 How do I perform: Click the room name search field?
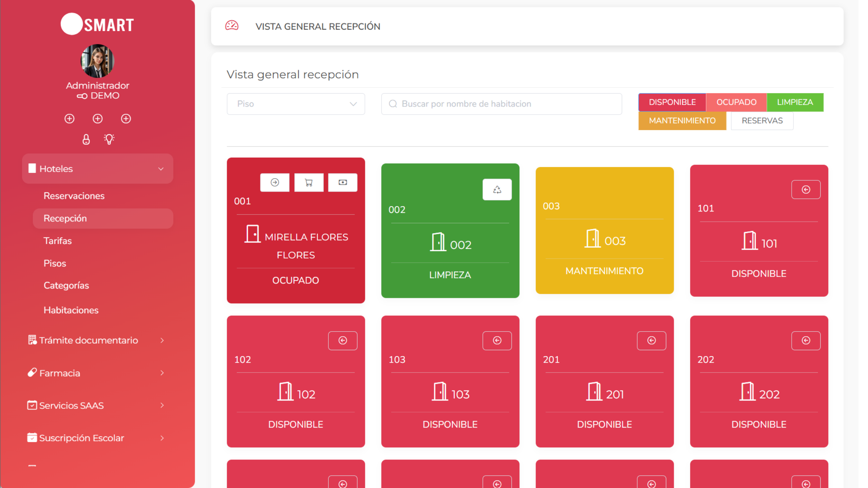point(502,104)
